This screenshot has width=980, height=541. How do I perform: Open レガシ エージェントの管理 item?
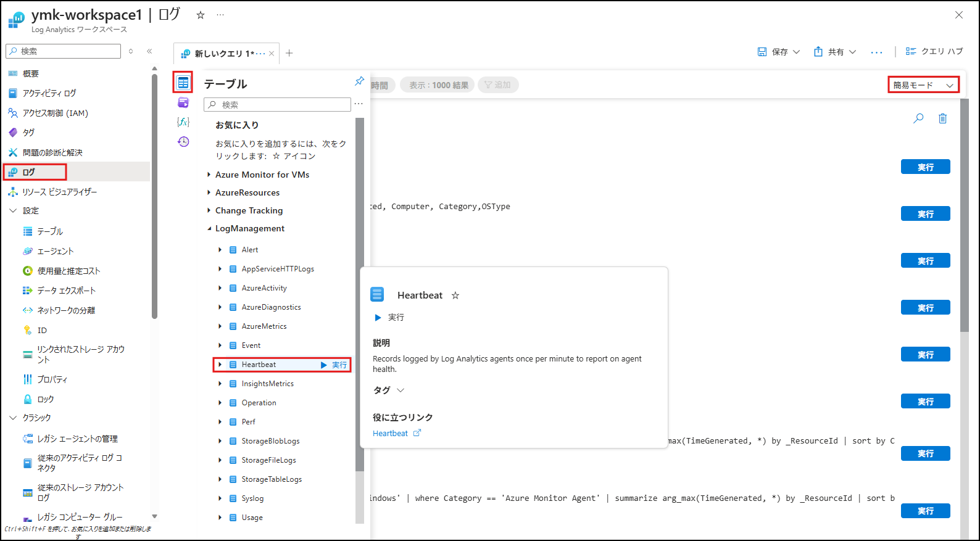(77, 439)
